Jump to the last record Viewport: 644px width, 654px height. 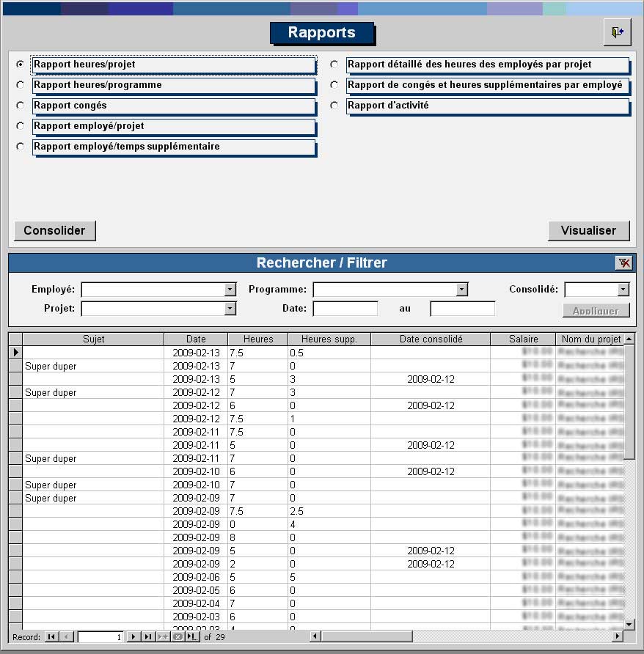tap(148, 637)
